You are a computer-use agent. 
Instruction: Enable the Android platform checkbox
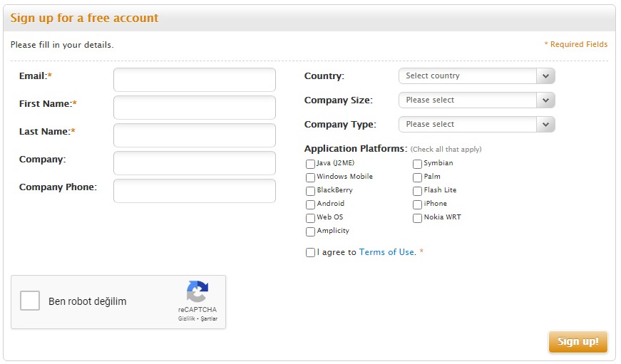(x=310, y=204)
